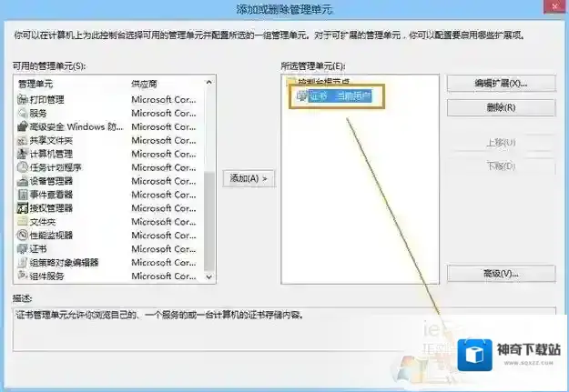The height and width of the screenshot is (392, 569).
Task: Open 编辑扩展(X)... dialog
Action: pyautogui.click(x=501, y=83)
